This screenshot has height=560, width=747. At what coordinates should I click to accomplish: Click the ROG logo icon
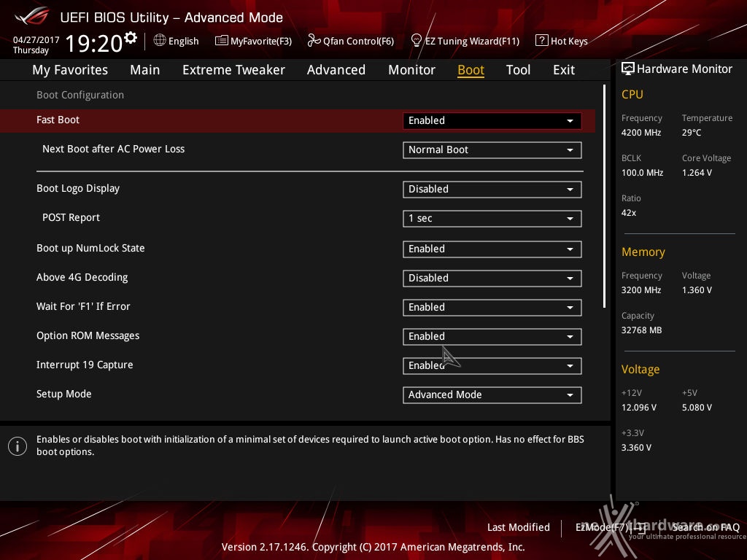click(32, 17)
